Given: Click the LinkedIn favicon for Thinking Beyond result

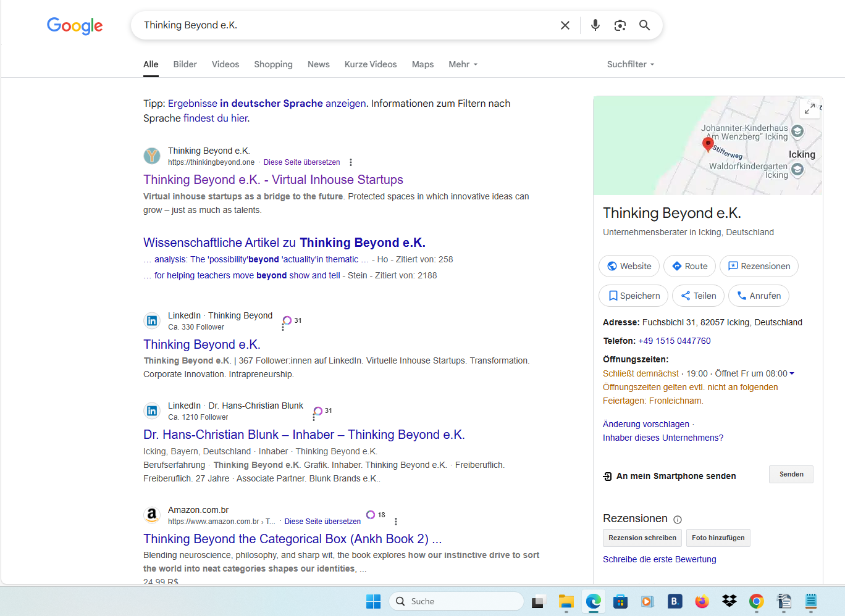Looking at the screenshot, I should (x=152, y=321).
